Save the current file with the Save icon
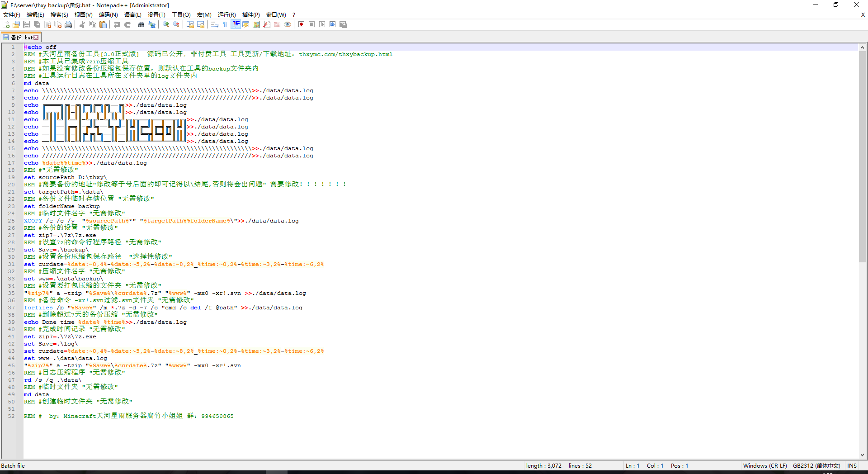This screenshot has width=868, height=474. click(x=27, y=24)
